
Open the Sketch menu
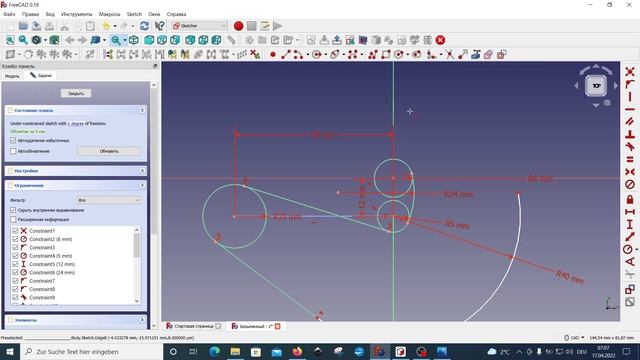(x=134, y=14)
